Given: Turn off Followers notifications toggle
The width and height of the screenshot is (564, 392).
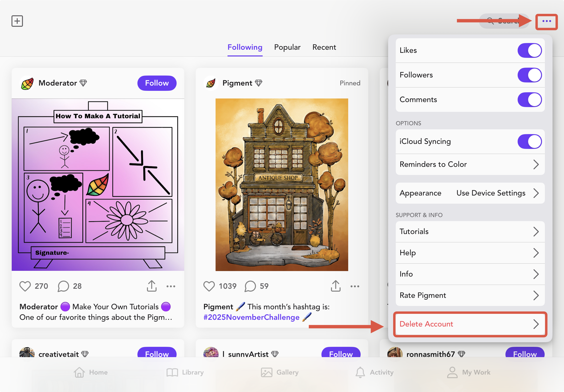Looking at the screenshot, I should [530, 75].
